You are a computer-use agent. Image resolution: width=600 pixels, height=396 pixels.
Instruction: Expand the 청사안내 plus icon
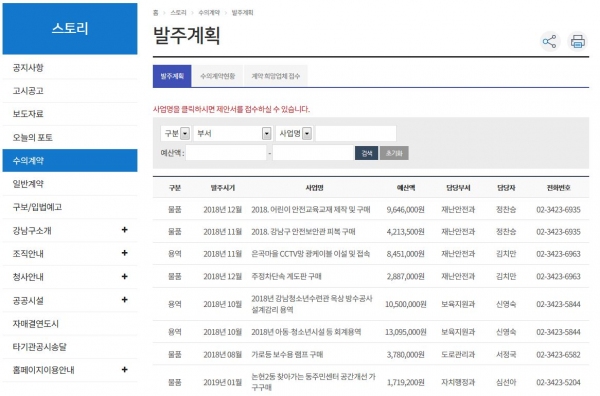[x=124, y=276]
